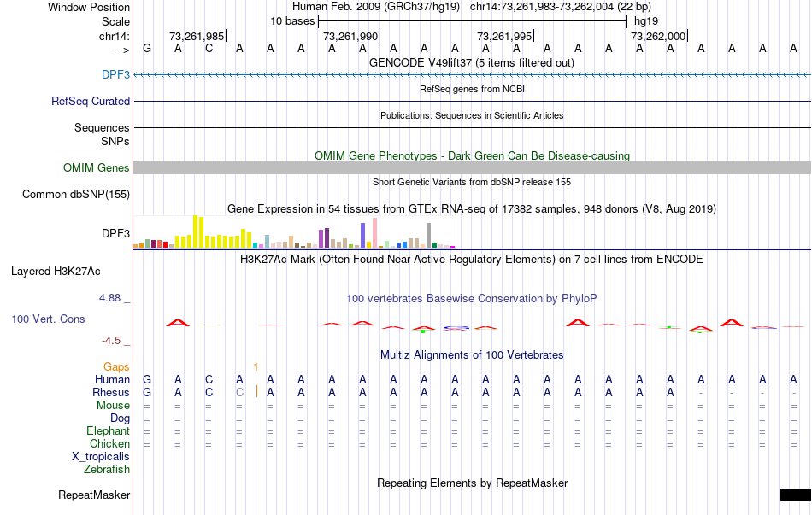Select the X_tropicalis species label
812x515 pixels.
[x=101, y=457]
